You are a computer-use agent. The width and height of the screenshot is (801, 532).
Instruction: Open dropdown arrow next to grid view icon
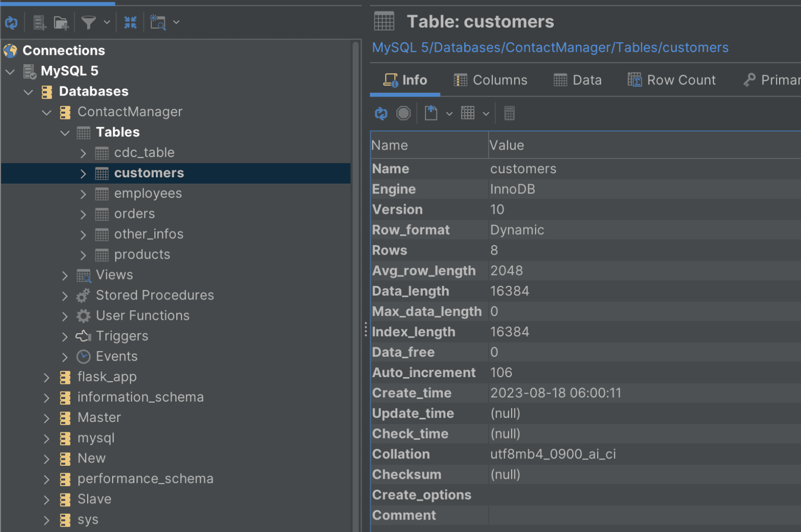point(486,114)
